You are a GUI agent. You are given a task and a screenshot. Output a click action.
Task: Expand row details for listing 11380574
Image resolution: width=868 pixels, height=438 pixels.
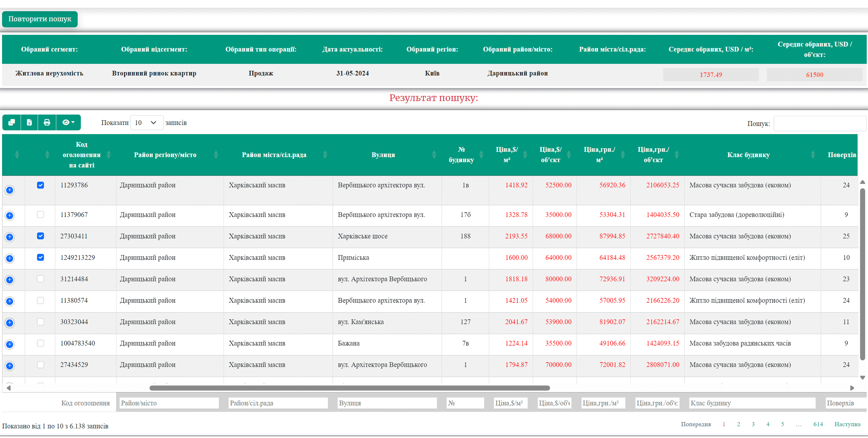[x=9, y=301]
